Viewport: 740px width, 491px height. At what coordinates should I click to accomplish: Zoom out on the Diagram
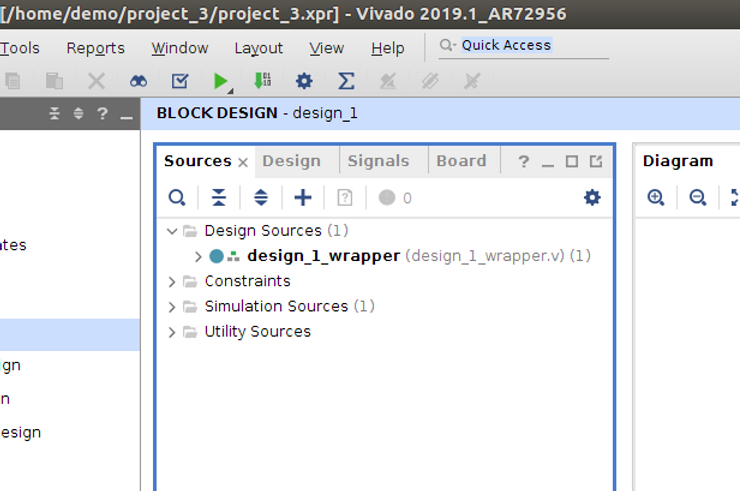[698, 197]
